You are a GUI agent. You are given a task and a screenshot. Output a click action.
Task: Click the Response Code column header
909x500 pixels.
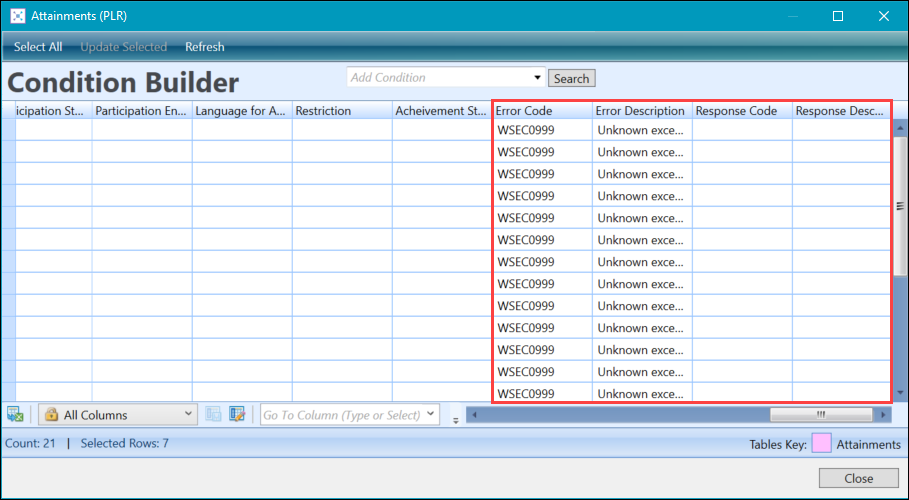click(743, 111)
